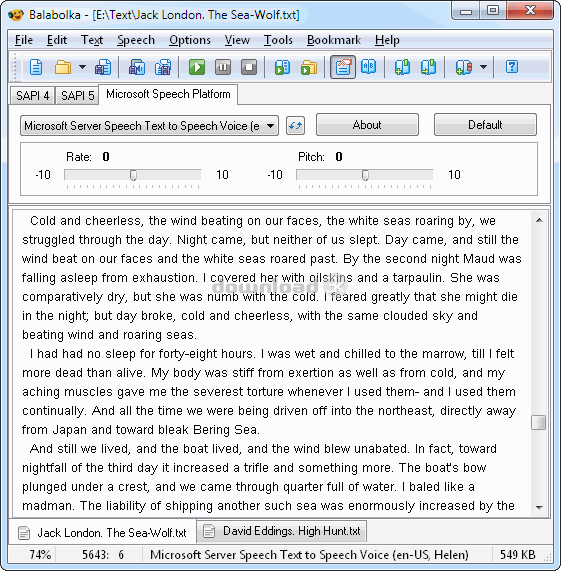The height and width of the screenshot is (571, 561).
Task: Select the Microsoft Speech Platform tab
Action: tap(168, 94)
